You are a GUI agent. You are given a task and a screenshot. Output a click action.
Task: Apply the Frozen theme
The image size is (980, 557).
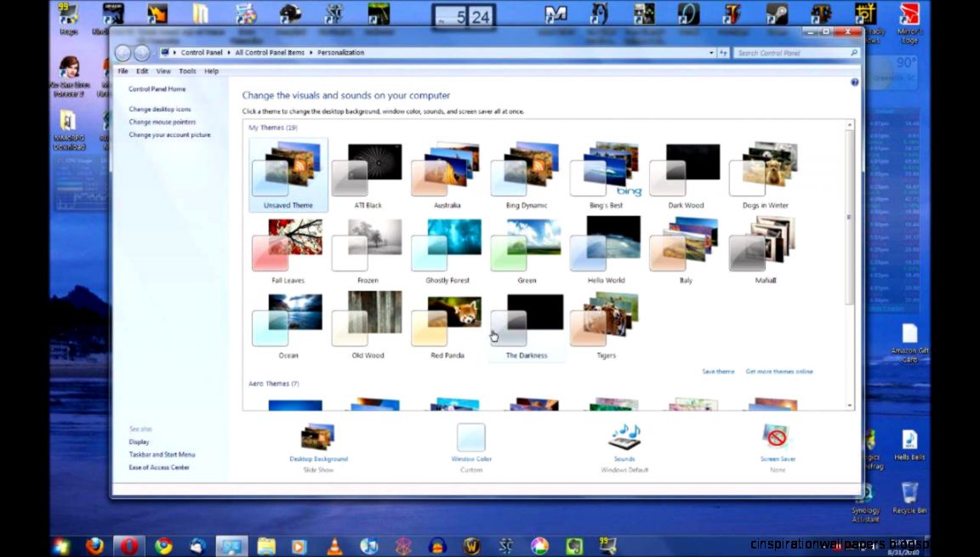click(366, 247)
